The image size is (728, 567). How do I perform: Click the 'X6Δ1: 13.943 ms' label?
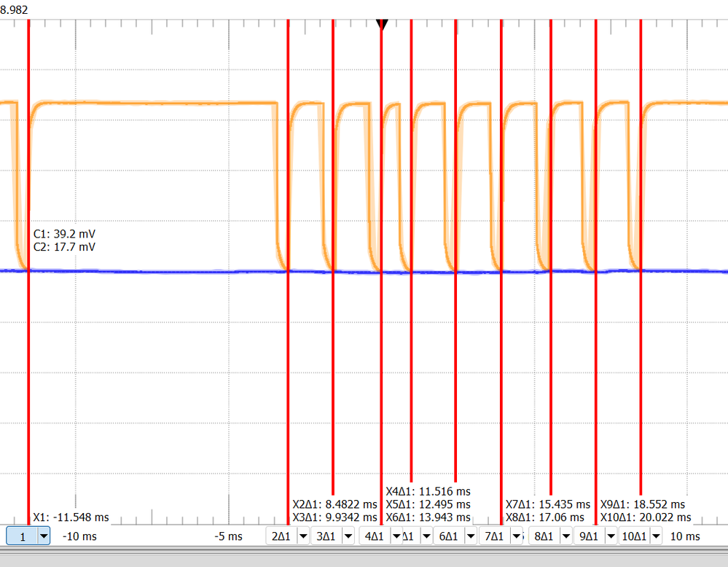pos(428,517)
